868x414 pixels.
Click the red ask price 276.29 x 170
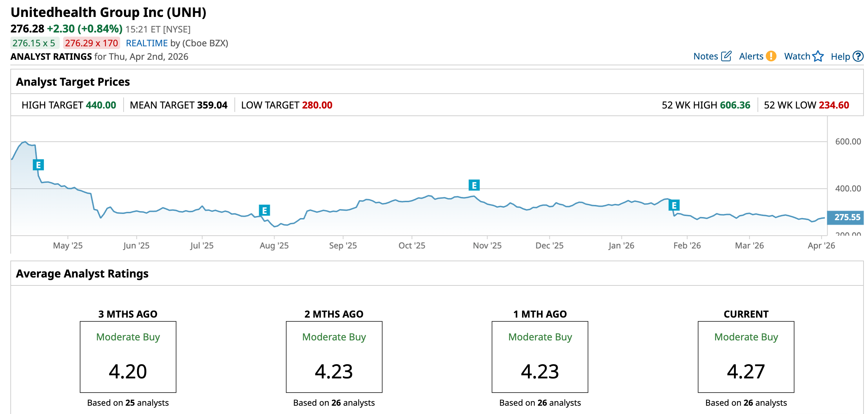pyautogui.click(x=91, y=43)
